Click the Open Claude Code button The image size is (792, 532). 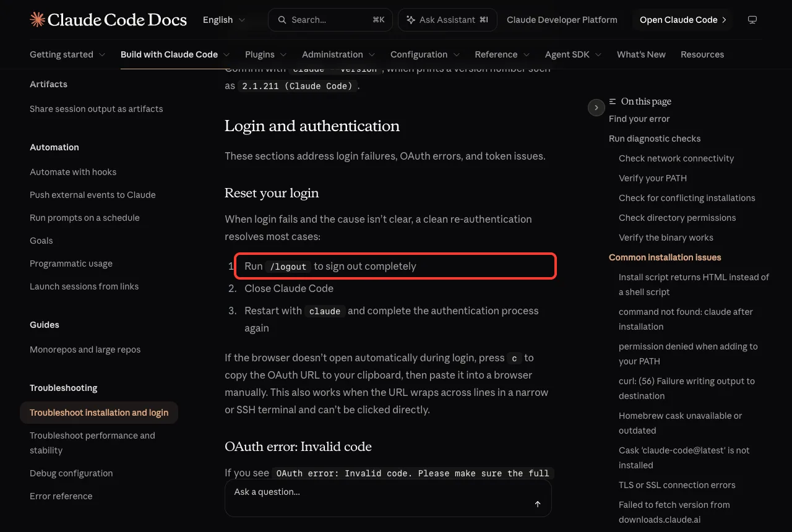click(x=682, y=20)
